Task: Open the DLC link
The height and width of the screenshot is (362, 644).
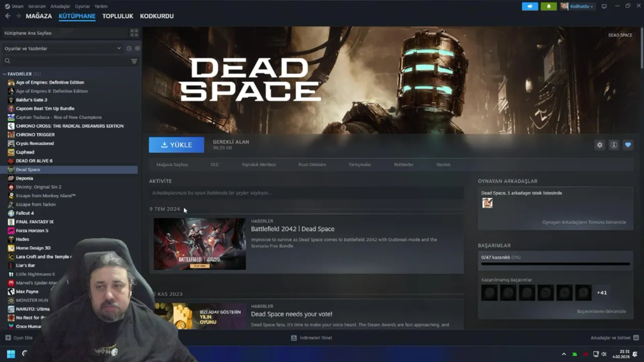Action: pos(215,164)
